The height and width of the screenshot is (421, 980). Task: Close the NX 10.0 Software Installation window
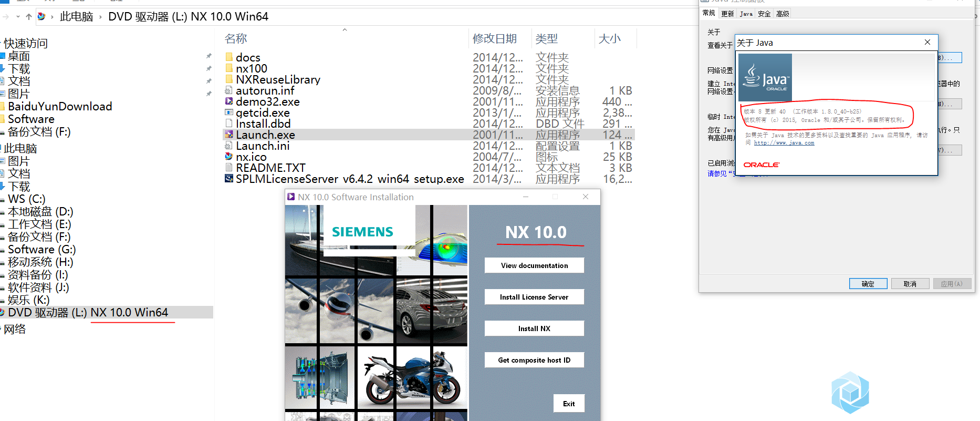pyautogui.click(x=586, y=197)
